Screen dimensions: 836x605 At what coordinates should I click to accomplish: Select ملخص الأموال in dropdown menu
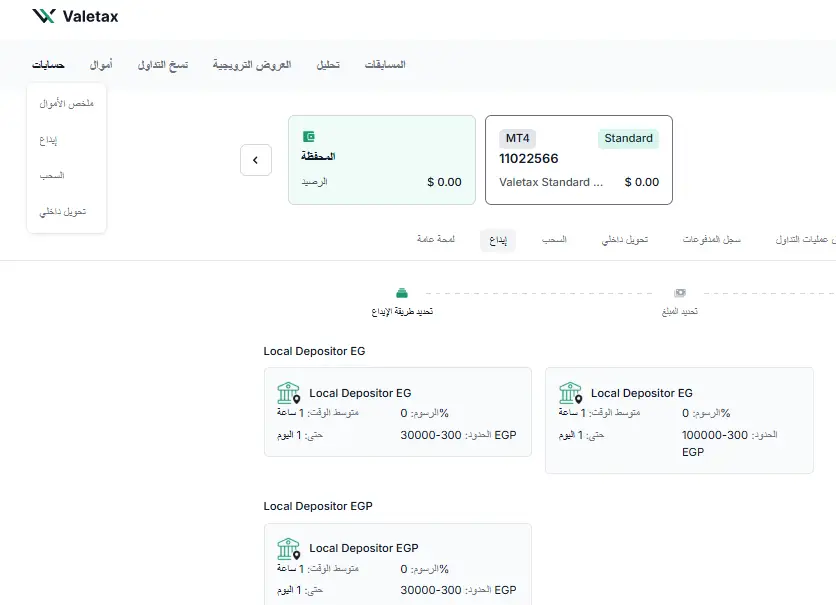coord(67,103)
